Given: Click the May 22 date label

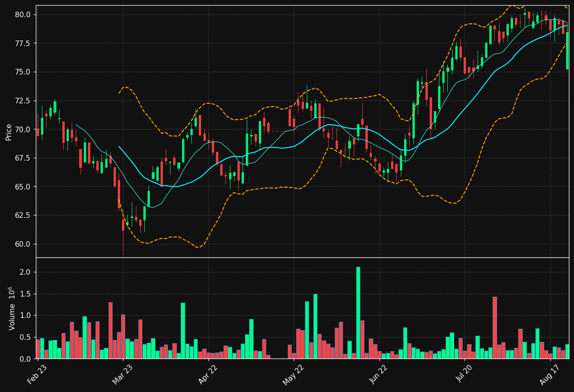Looking at the screenshot, I should [x=293, y=375].
